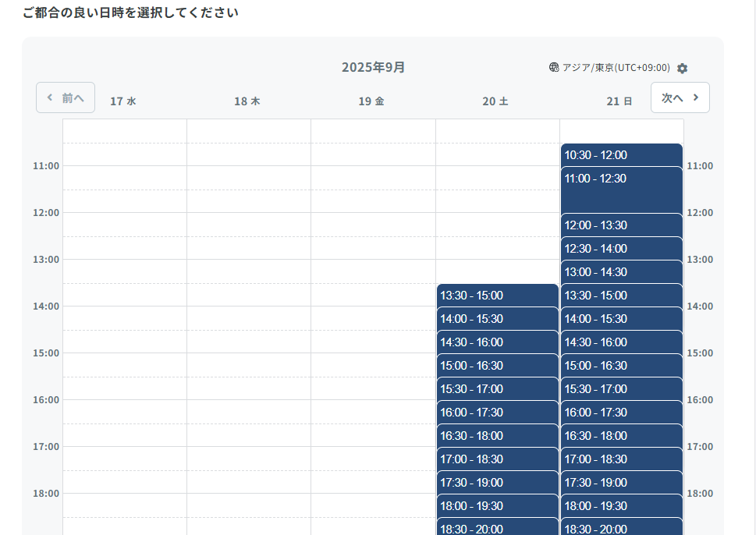This screenshot has height=535, width=756.
Task: Select the 10:30 - 12:00 slot on Sunday
Action: (x=621, y=154)
